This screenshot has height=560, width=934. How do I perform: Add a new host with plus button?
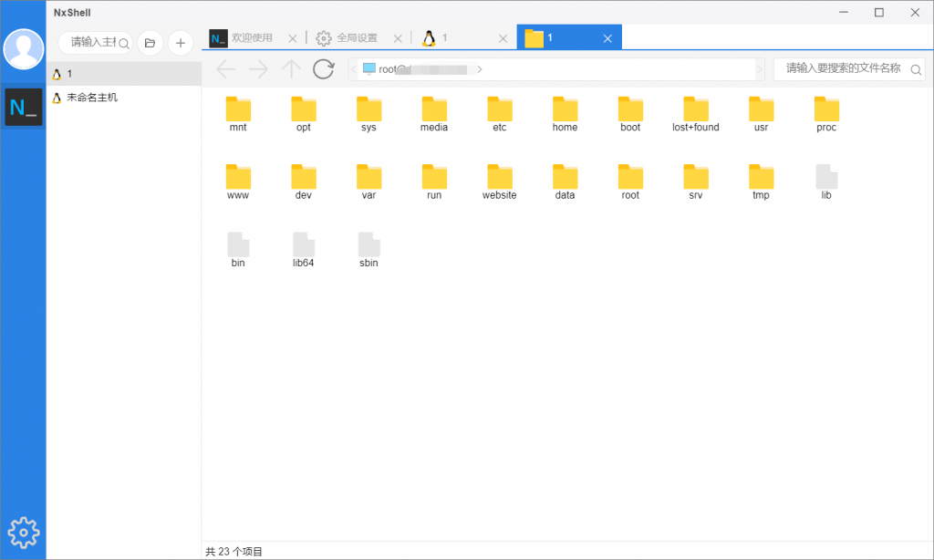point(181,43)
